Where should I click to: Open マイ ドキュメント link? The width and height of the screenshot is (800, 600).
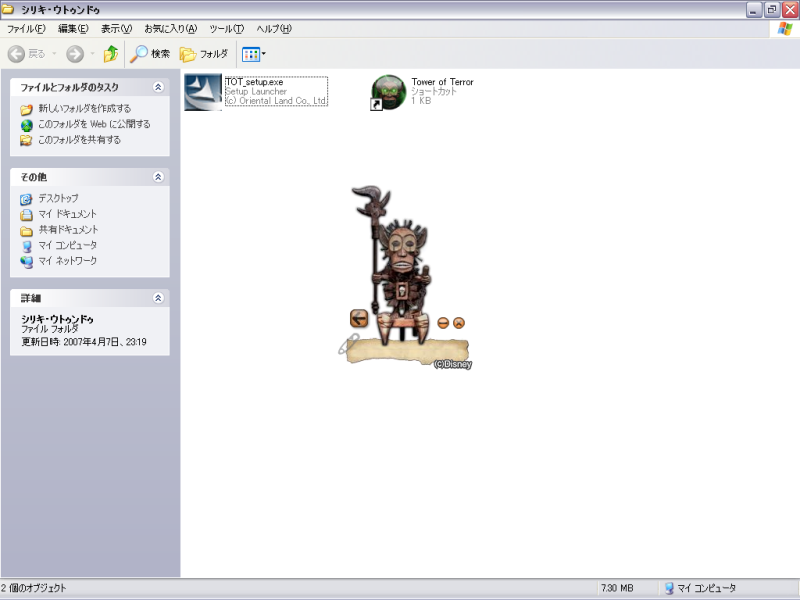[67, 214]
